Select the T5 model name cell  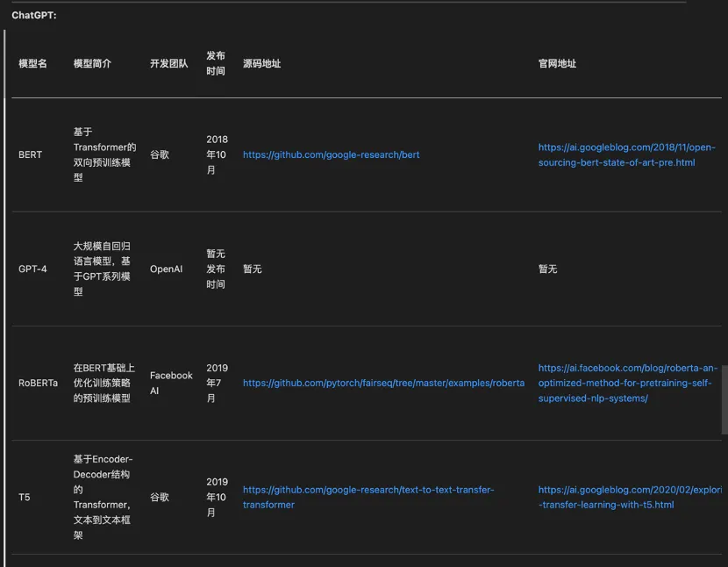[x=25, y=498]
